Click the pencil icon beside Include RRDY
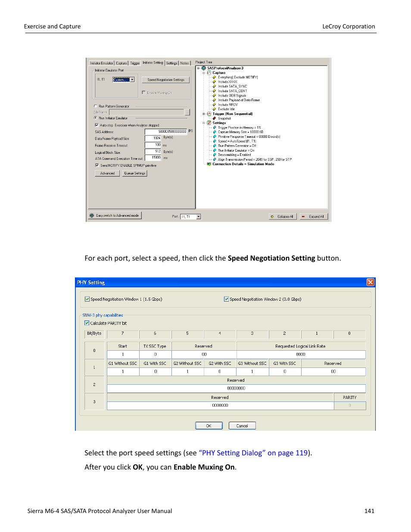 pyautogui.click(x=215, y=105)
